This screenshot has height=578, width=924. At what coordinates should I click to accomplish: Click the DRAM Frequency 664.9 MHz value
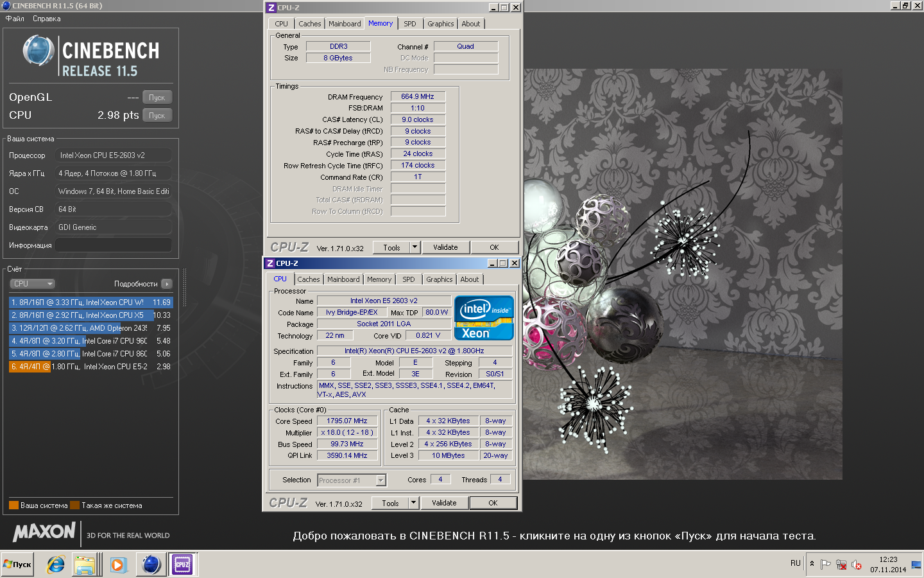pos(418,97)
